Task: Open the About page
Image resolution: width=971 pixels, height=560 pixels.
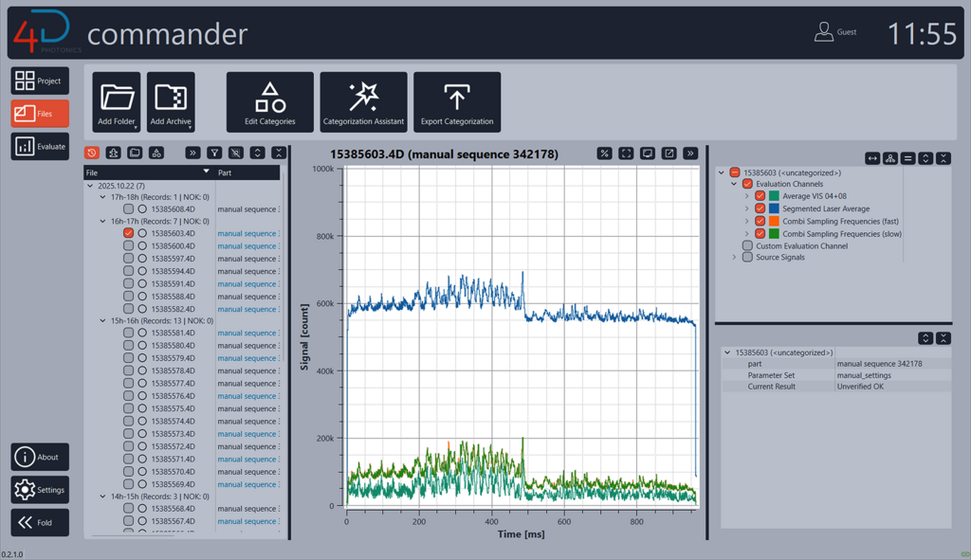Action: pyautogui.click(x=40, y=457)
